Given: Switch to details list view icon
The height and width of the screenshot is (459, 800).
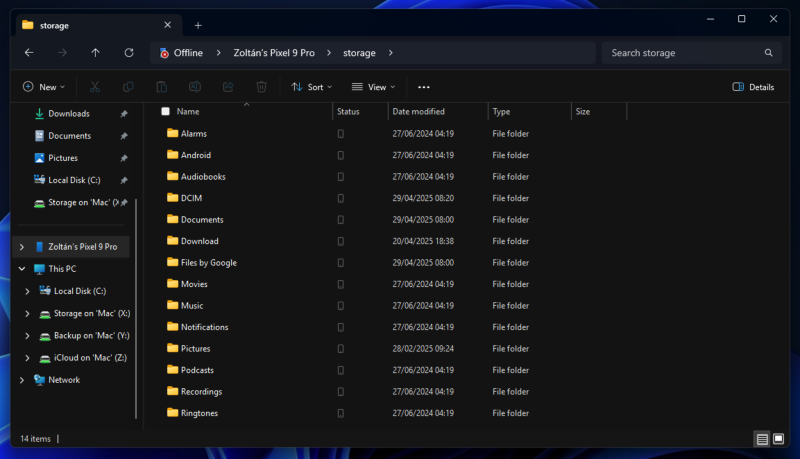Looking at the screenshot, I should [x=762, y=439].
